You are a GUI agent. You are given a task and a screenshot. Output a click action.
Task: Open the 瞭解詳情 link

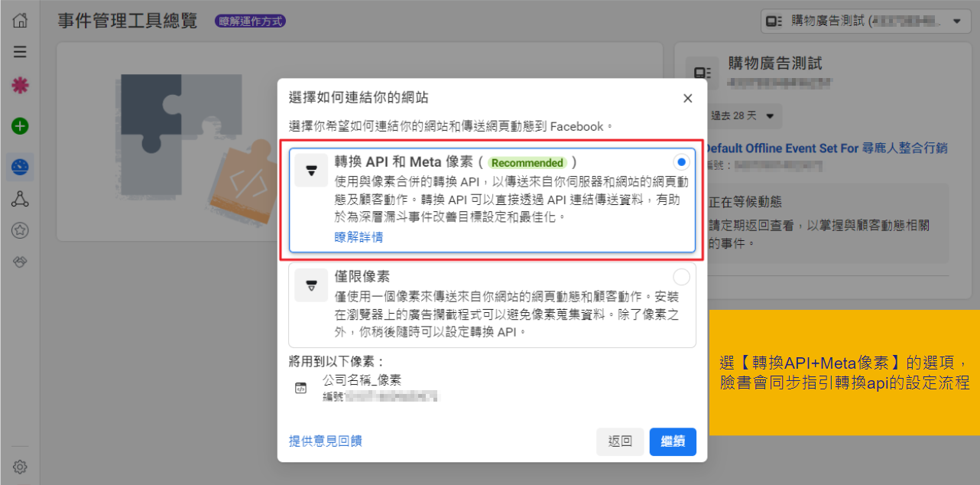tap(359, 237)
